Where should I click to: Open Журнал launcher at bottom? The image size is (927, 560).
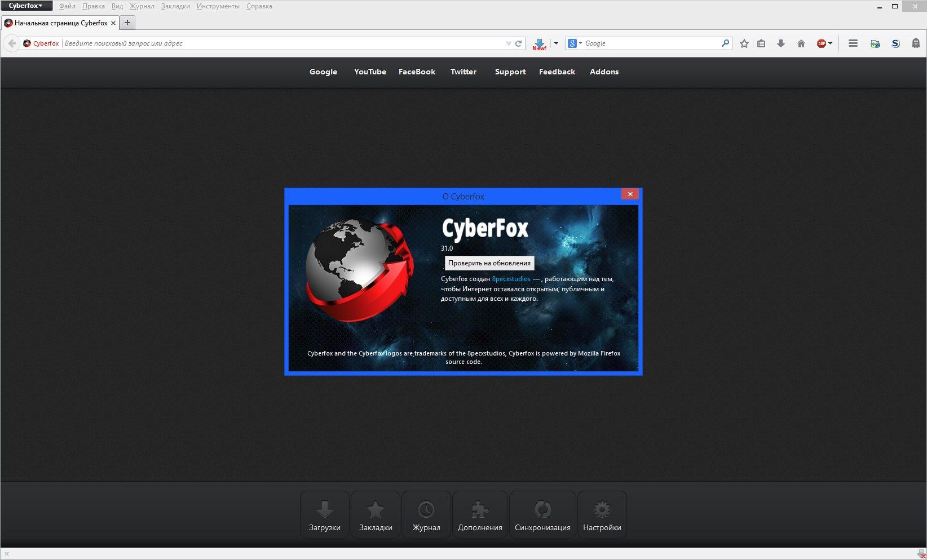426,515
